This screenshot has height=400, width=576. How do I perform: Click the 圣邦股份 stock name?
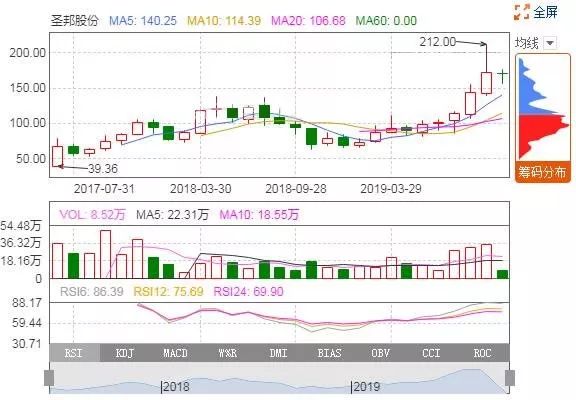[x=75, y=21]
